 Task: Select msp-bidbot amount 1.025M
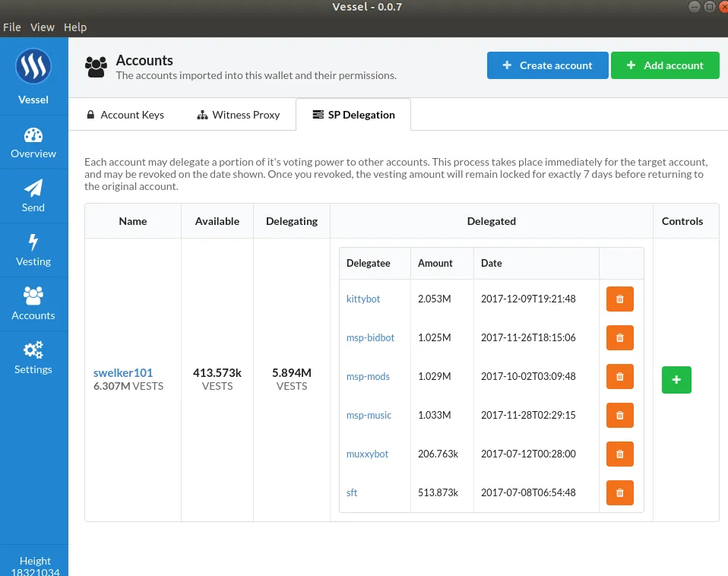[x=434, y=338]
